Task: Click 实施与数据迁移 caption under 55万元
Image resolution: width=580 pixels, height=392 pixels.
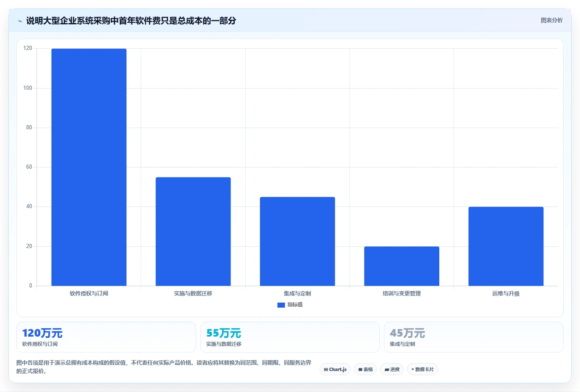Action: click(224, 344)
